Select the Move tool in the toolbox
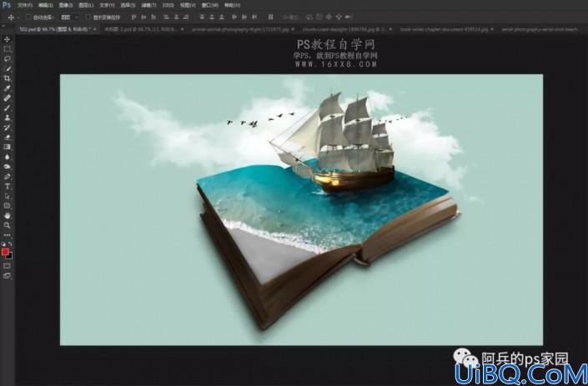 [7, 39]
